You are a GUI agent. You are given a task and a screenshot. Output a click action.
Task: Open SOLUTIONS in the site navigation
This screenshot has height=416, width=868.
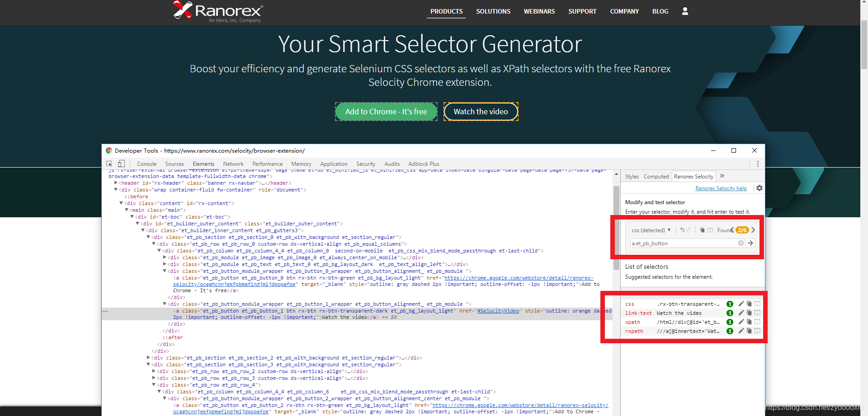(493, 11)
